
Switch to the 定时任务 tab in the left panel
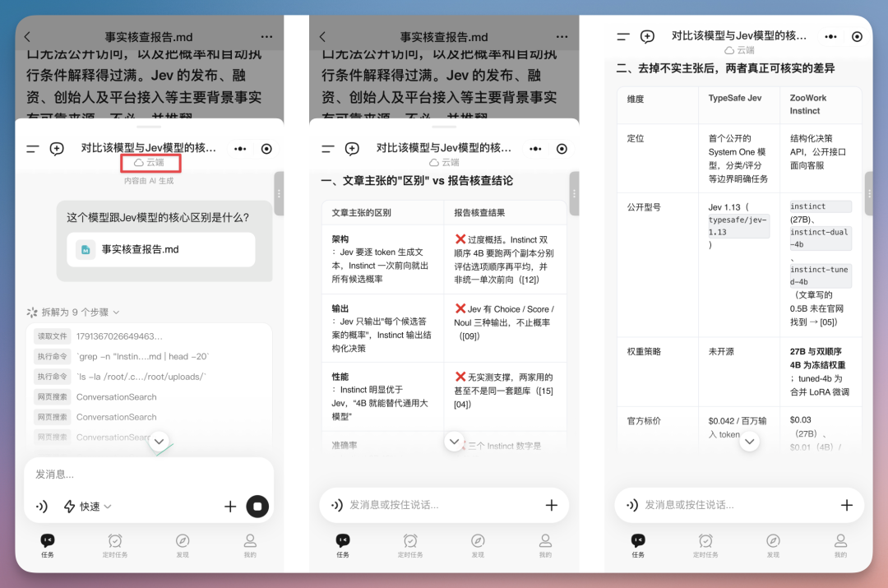[115, 546]
